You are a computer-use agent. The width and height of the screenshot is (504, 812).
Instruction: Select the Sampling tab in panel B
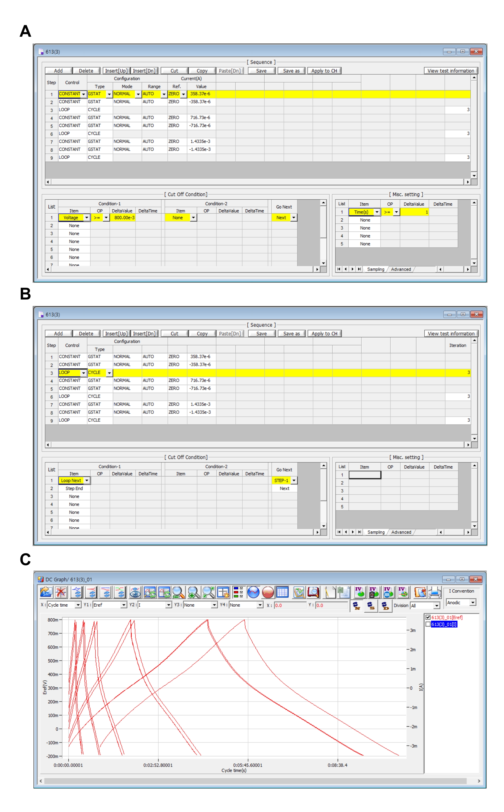click(x=376, y=532)
